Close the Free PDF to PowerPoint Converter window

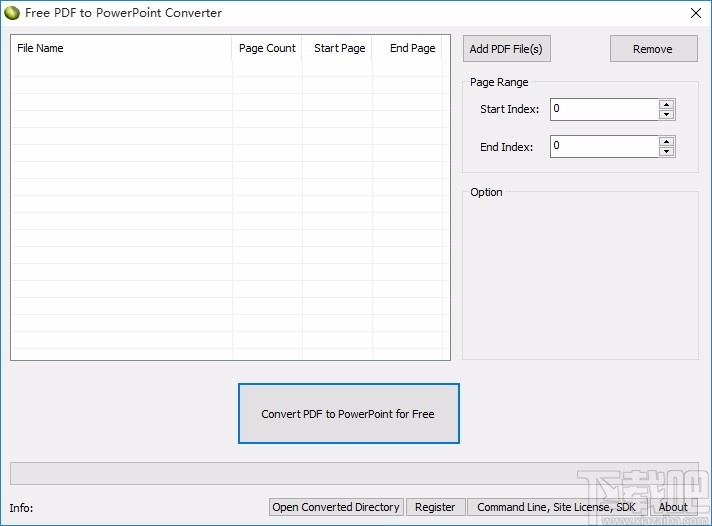(x=696, y=13)
